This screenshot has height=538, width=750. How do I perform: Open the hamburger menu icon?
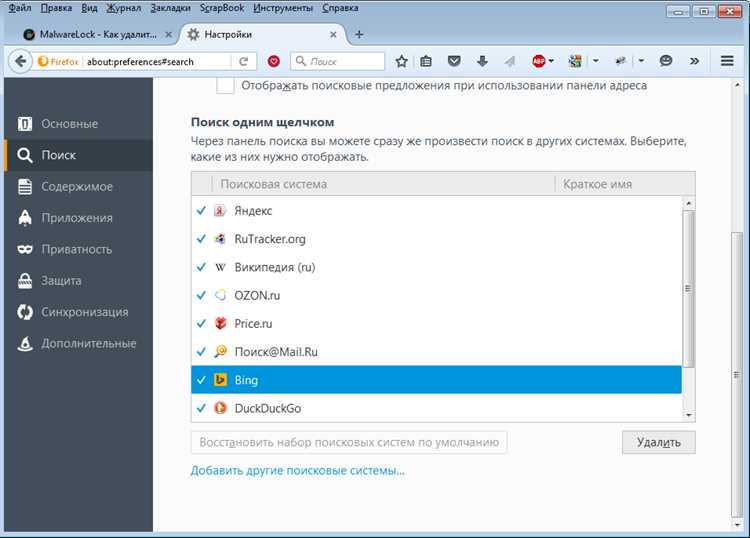pos(727,61)
